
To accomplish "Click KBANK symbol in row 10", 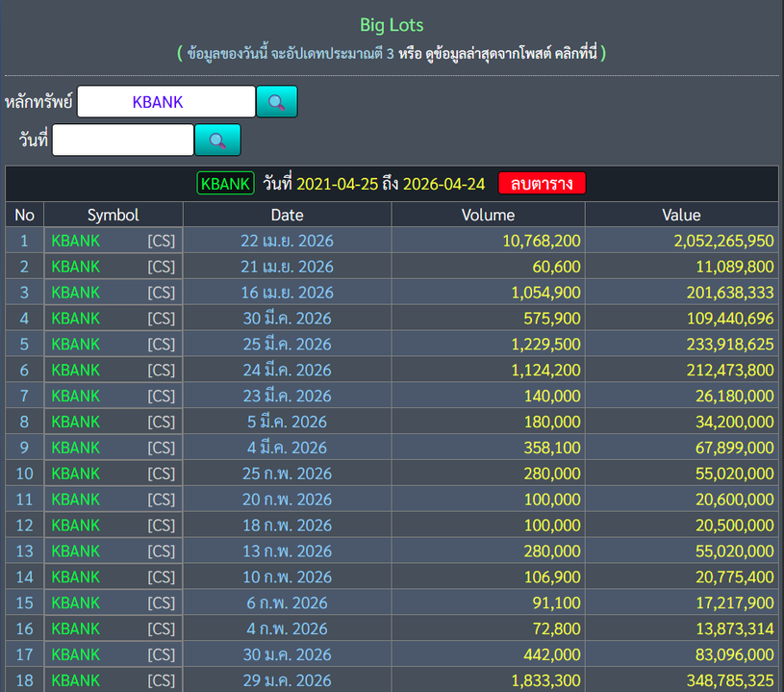I will click(x=76, y=474).
